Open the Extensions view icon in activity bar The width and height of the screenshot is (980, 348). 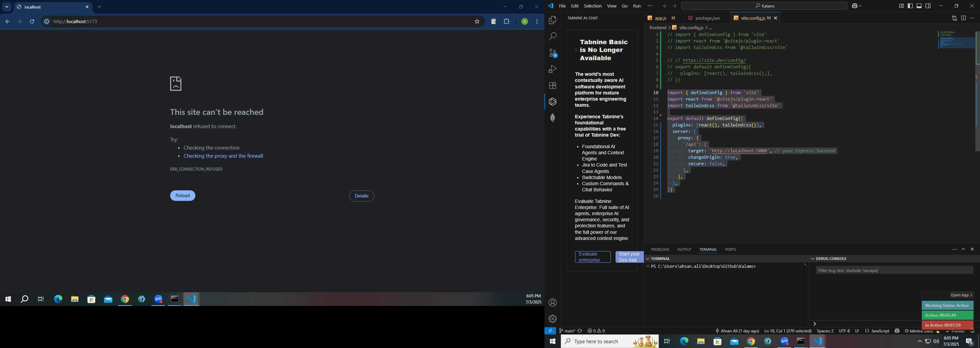click(552, 86)
